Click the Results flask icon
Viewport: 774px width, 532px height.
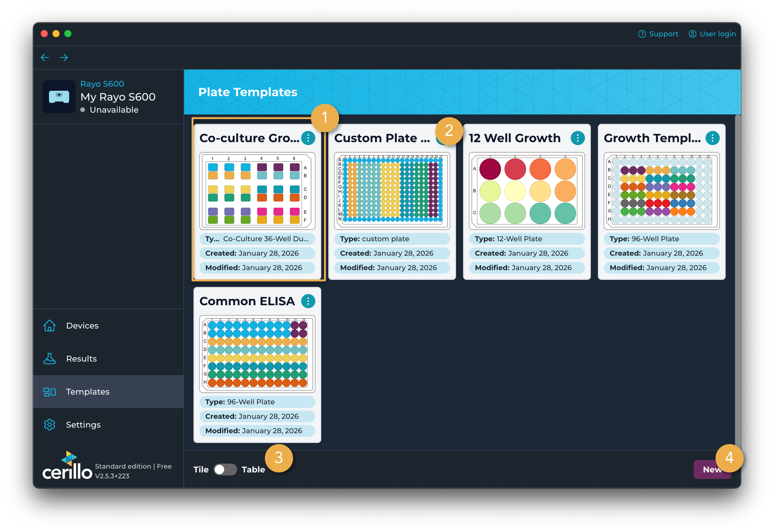(x=50, y=359)
